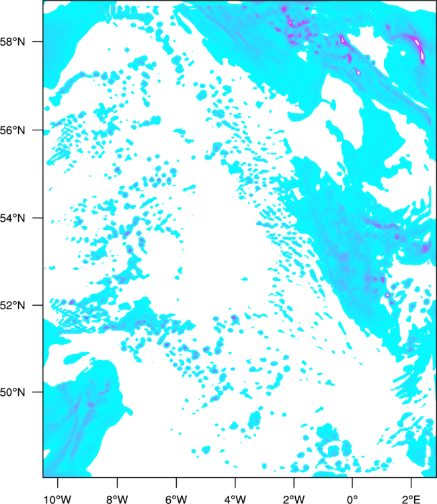This screenshot has width=437, height=504.
Task: Click the 54°N latitude label
Action: click(x=13, y=218)
